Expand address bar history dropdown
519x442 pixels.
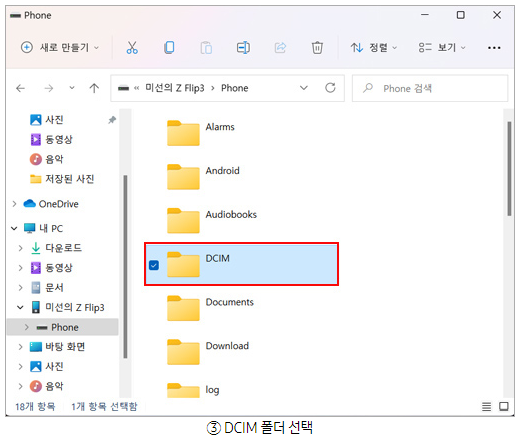304,88
